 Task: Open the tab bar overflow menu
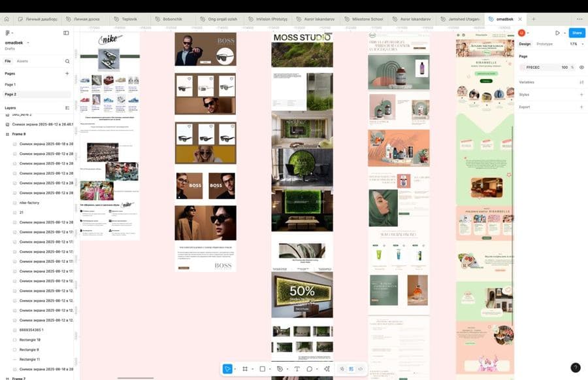pos(580,19)
